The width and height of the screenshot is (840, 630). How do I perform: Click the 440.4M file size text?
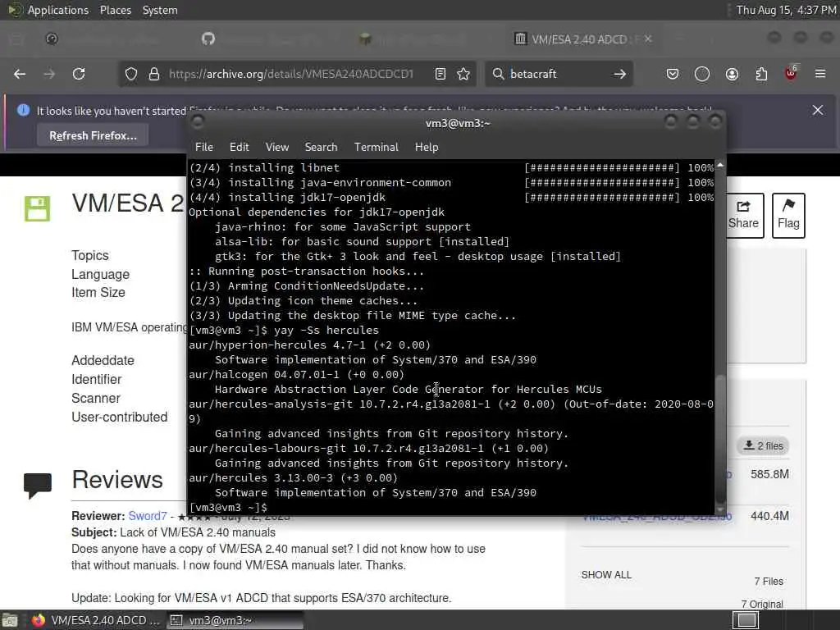(769, 516)
